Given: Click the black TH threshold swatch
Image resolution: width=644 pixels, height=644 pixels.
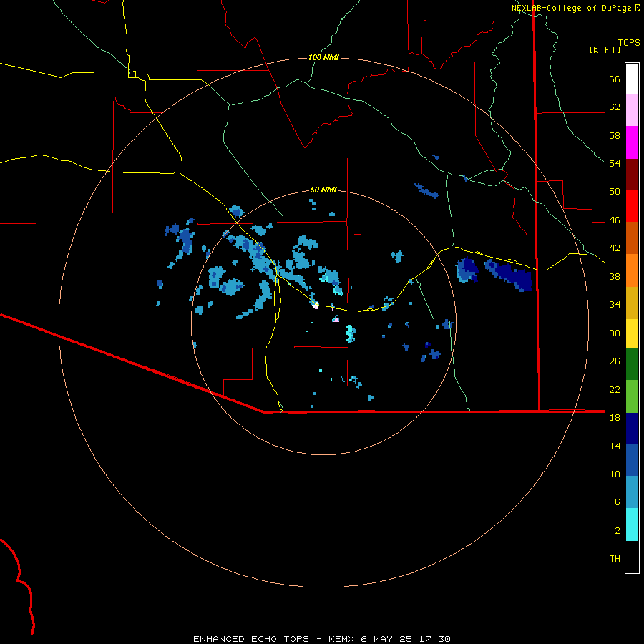Looking at the screenshot, I should (632, 557).
